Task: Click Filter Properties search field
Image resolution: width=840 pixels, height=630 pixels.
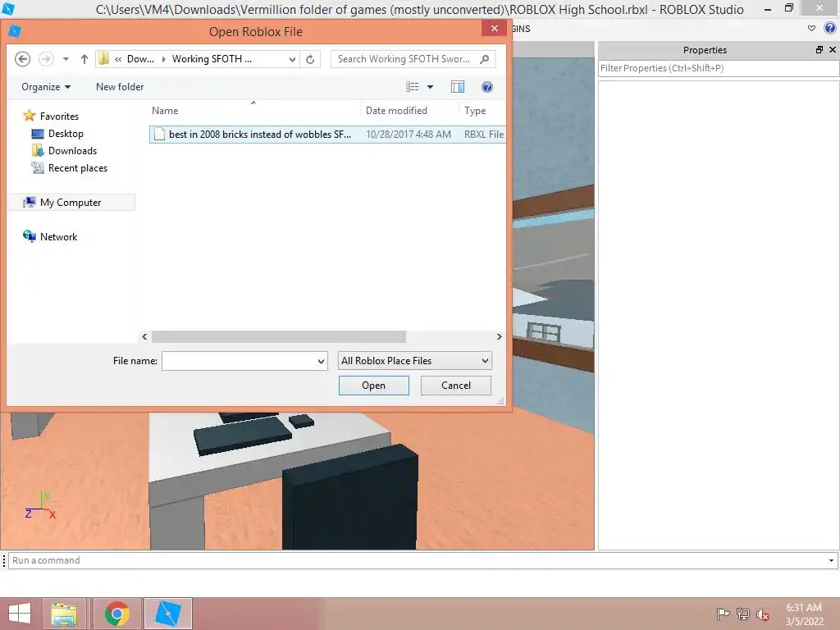Action: (718, 68)
